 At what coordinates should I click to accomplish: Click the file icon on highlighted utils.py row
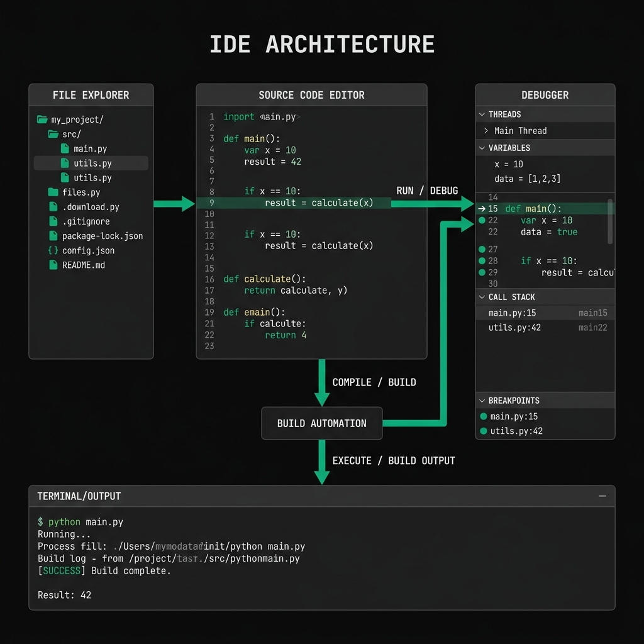(65, 163)
